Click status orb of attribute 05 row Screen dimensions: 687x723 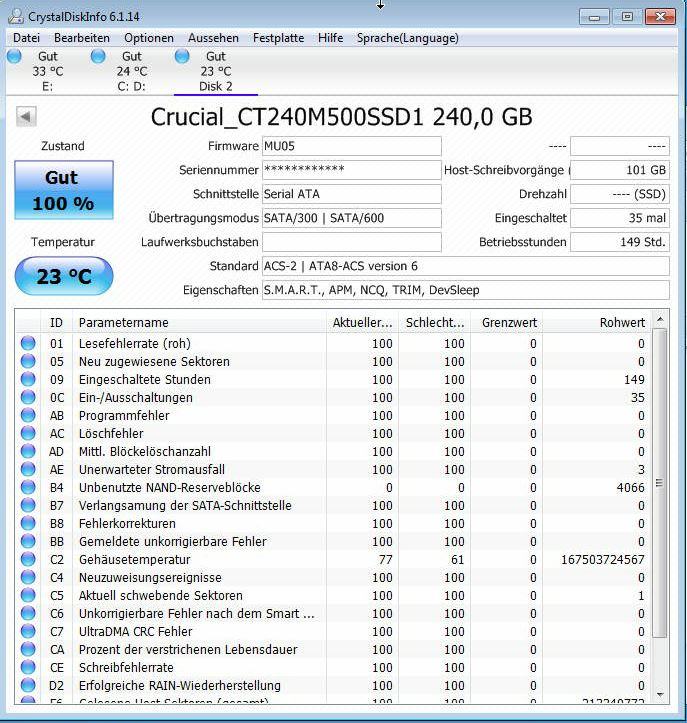[x=28, y=362]
